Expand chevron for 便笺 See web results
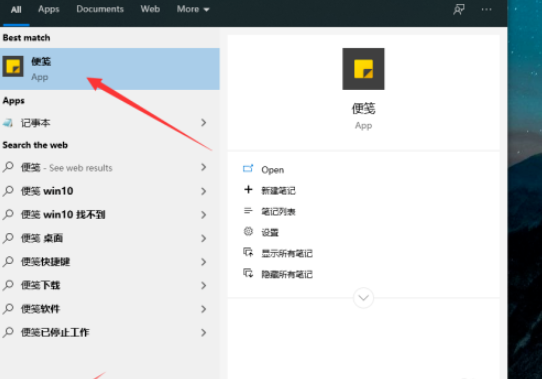 point(204,167)
